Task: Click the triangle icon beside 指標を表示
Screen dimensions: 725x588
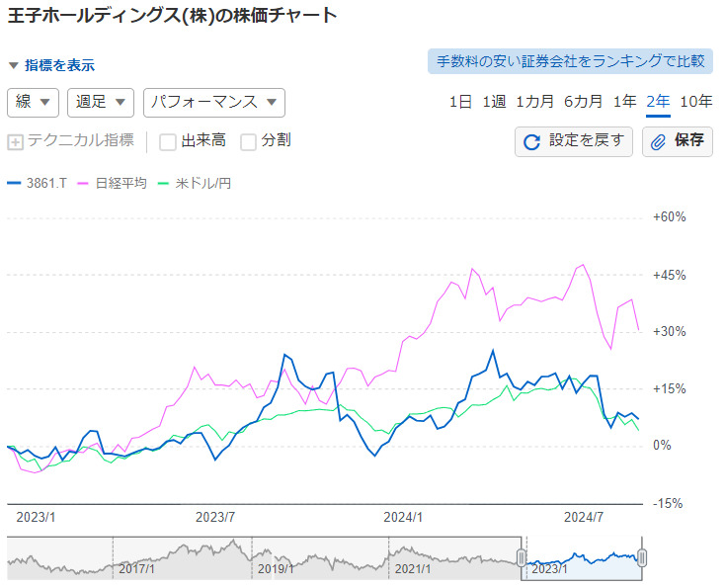Action: (x=13, y=65)
